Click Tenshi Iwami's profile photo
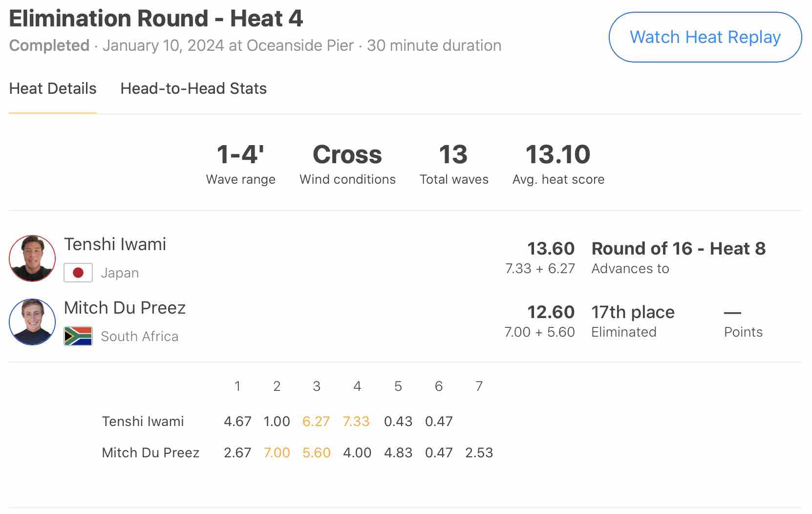812x514 pixels. coord(32,258)
